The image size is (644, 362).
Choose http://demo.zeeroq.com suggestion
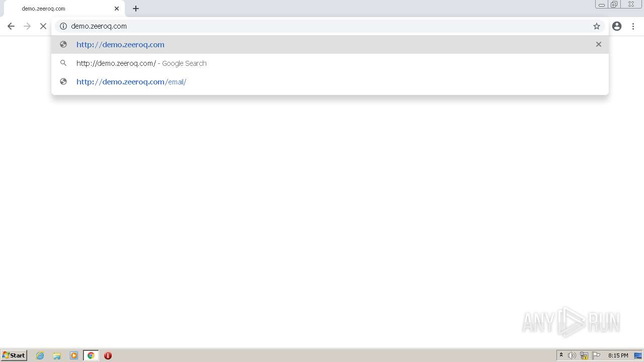(x=330, y=44)
